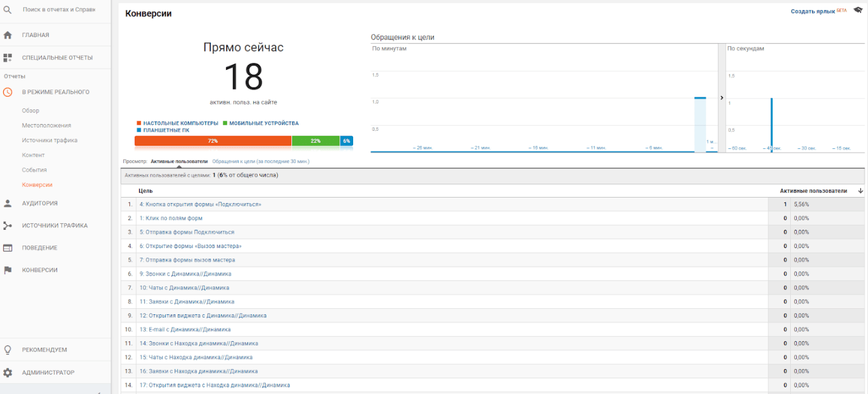
Task: Sort by Активные пользователи column arrow
Action: click(861, 191)
